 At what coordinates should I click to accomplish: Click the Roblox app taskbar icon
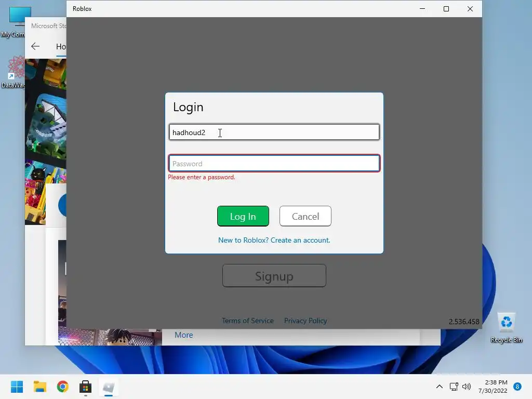tap(109, 387)
